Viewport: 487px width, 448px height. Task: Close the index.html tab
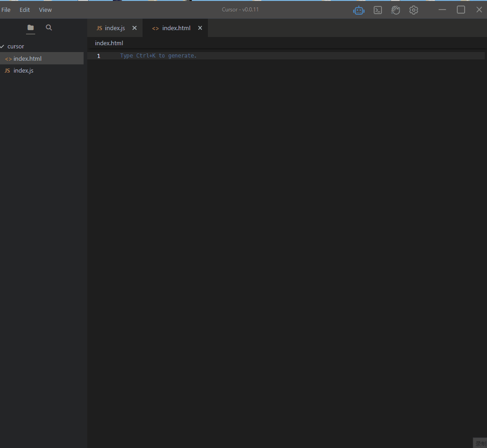[200, 28]
